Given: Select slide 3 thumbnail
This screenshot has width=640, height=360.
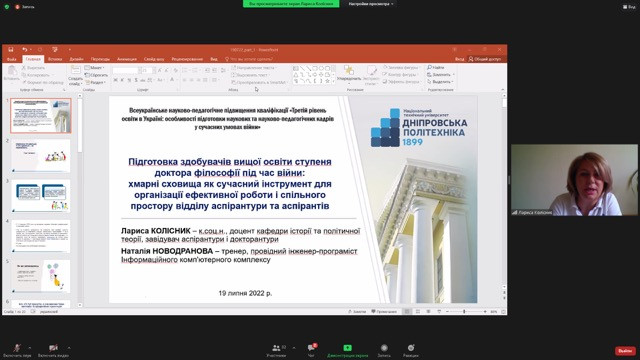Looking at the screenshot, I should pyautogui.click(x=41, y=196).
